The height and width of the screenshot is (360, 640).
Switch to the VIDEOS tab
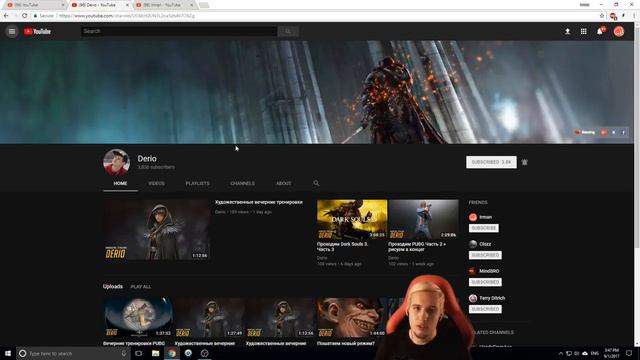[x=156, y=184]
